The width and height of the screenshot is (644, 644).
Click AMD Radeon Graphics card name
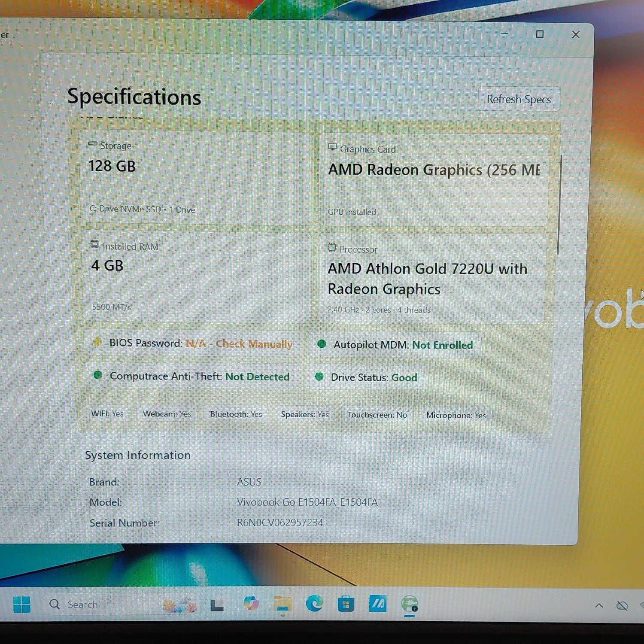(x=434, y=170)
